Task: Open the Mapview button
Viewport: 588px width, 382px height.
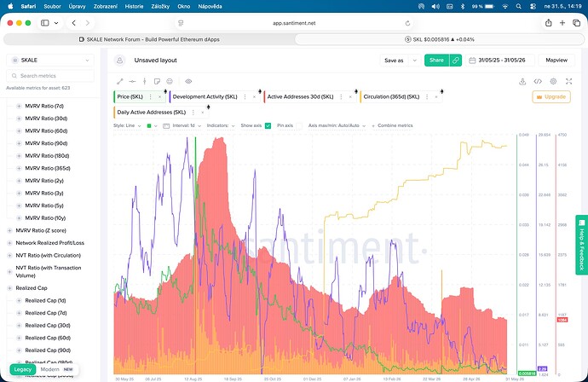Action: pyautogui.click(x=556, y=60)
